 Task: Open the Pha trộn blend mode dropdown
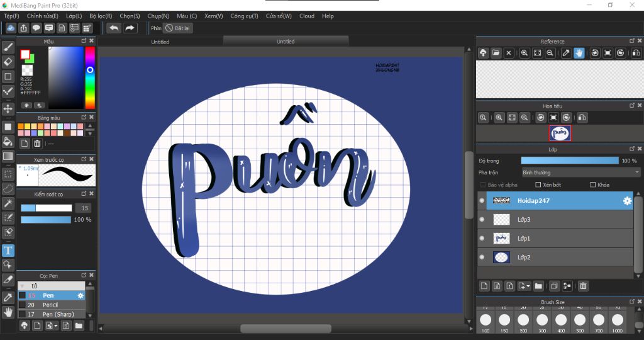click(580, 173)
